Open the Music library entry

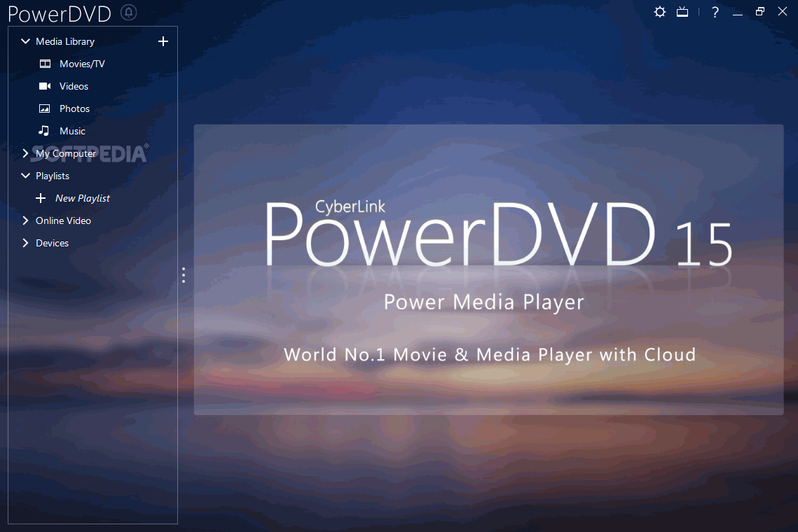point(72,131)
